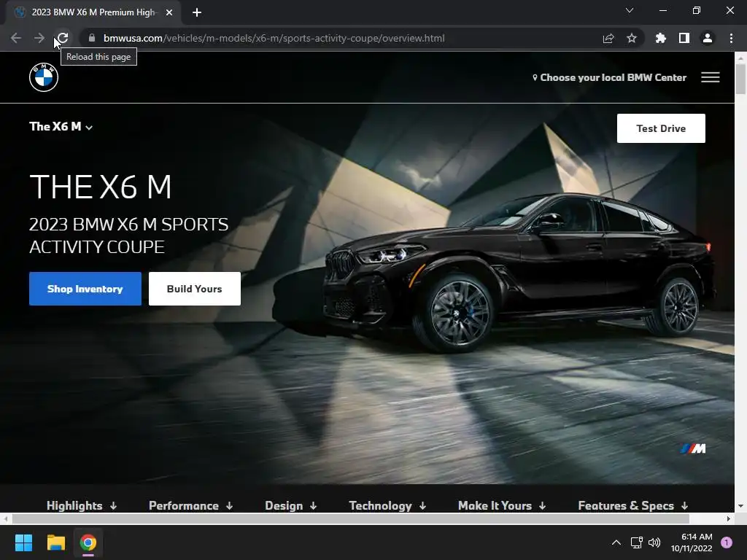Reload the page with refresh icon
747x560 pixels.
(x=63, y=38)
